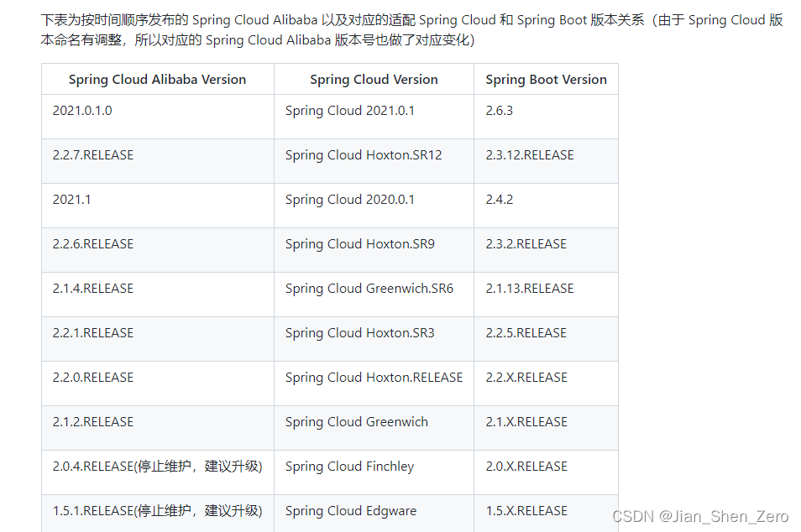Select the '2.3.2.RELEASE' cell
The image size is (801, 532).
point(546,250)
